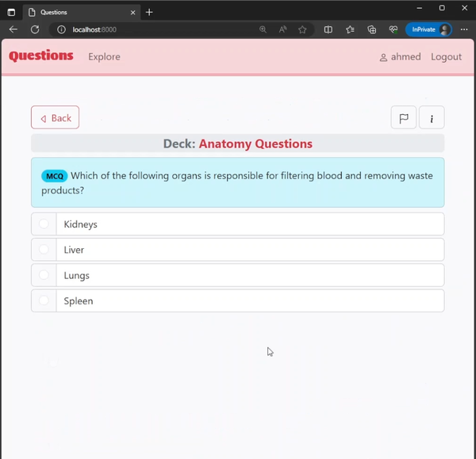The width and height of the screenshot is (476, 459).
Task: Select the Kidneys radio option
Action: pos(44,224)
